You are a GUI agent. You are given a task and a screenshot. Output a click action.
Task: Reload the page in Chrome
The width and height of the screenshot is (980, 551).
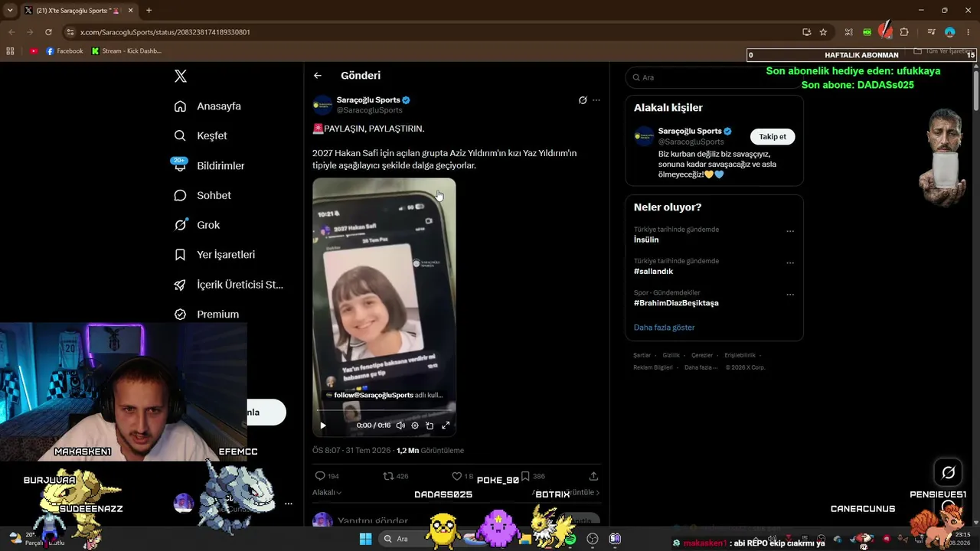coord(48,32)
